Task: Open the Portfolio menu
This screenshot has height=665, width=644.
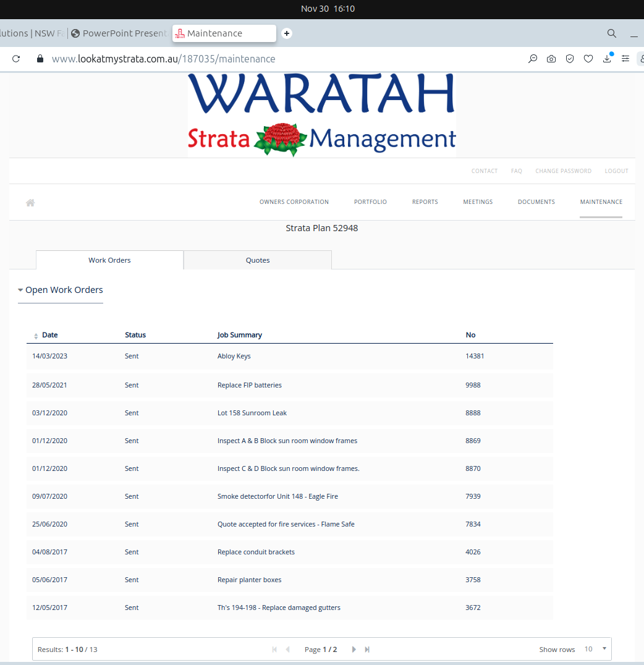Action: (370, 202)
